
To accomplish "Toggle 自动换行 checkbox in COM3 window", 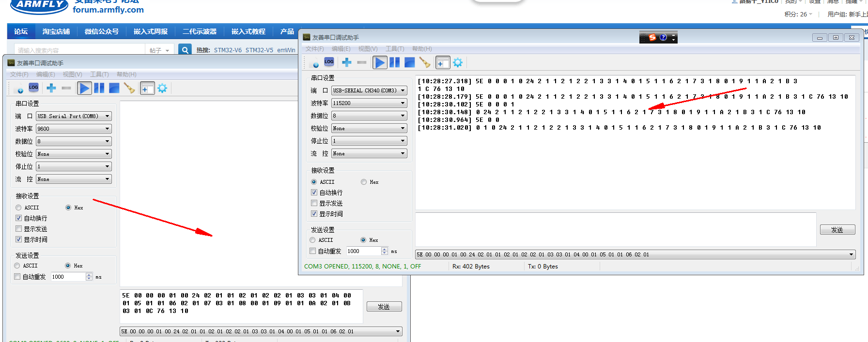I will point(314,193).
